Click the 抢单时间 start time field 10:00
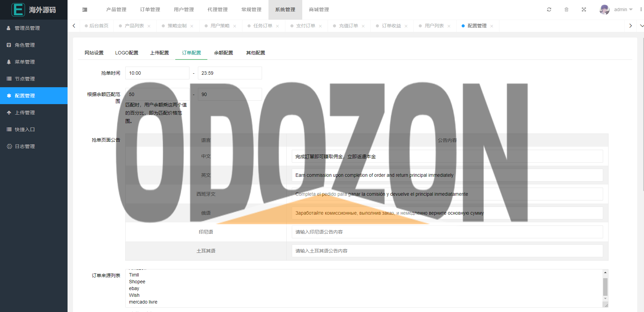This screenshot has height=312, width=644. pos(157,73)
